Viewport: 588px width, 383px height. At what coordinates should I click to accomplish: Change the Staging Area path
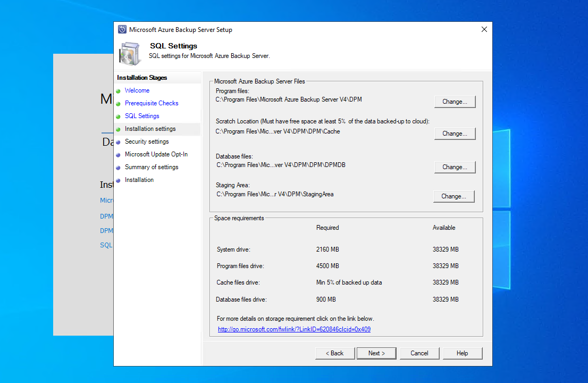(453, 196)
